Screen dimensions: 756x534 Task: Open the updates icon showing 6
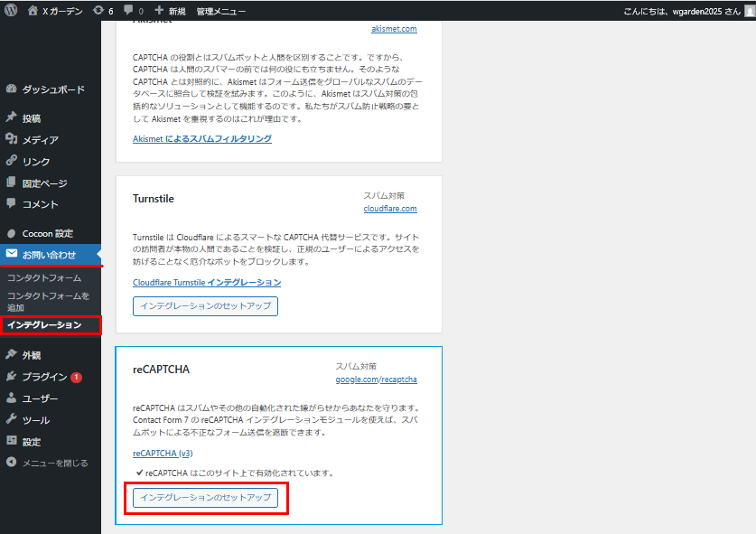98,11
